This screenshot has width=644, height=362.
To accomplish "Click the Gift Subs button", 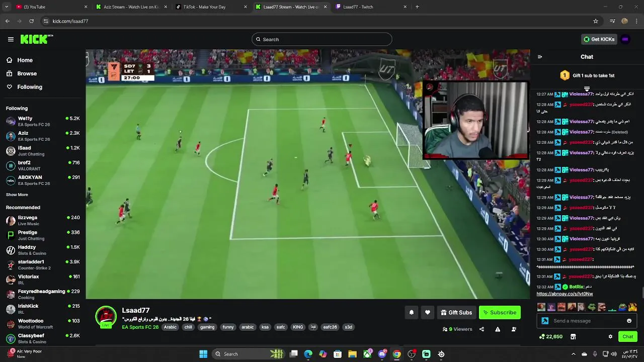I will 456,312.
